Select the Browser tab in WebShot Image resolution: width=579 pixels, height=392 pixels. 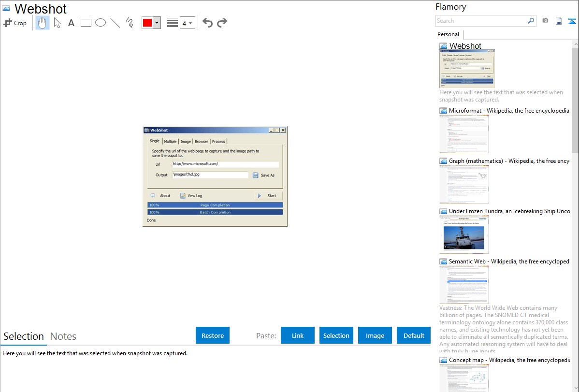[x=201, y=142]
